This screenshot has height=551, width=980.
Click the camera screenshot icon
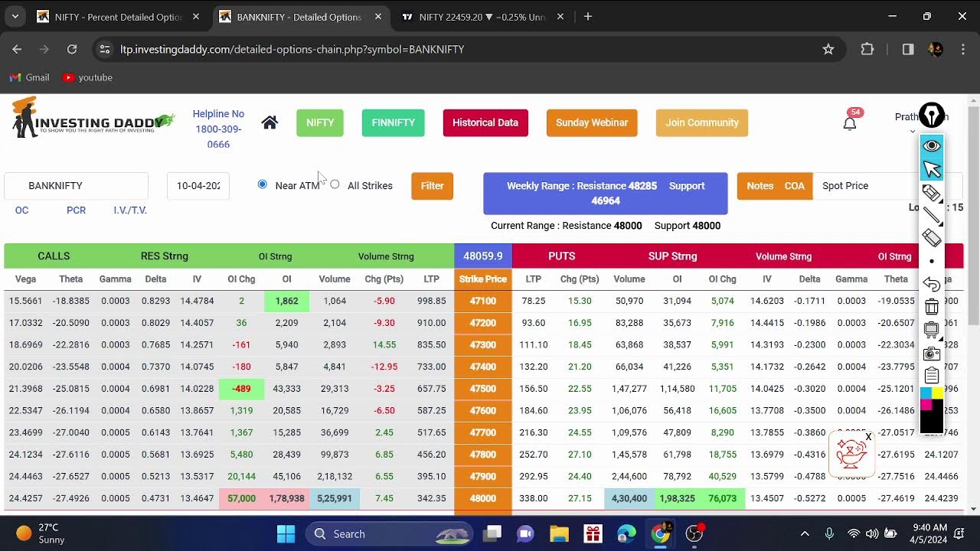pos(932,354)
